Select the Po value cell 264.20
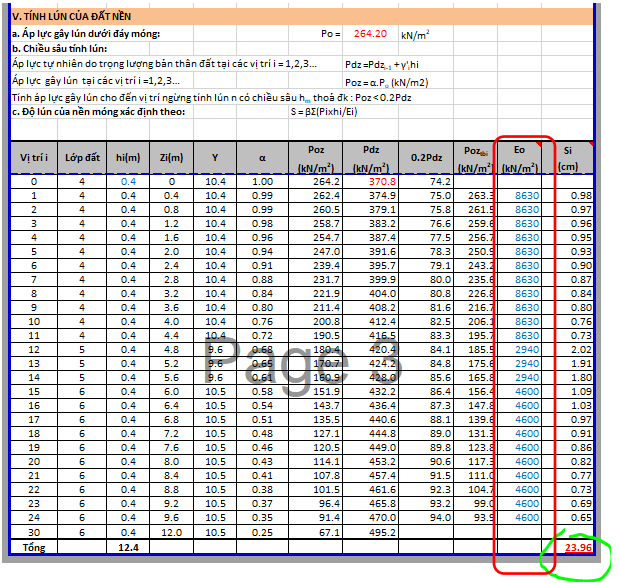 [x=370, y=33]
